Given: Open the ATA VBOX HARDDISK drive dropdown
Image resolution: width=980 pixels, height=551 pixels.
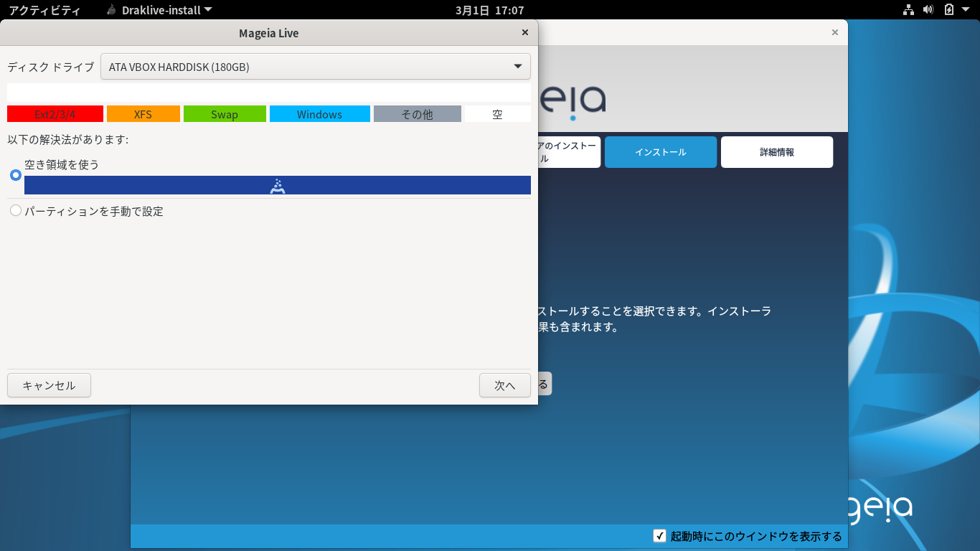Looking at the screenshot, I should click(316, 67).
